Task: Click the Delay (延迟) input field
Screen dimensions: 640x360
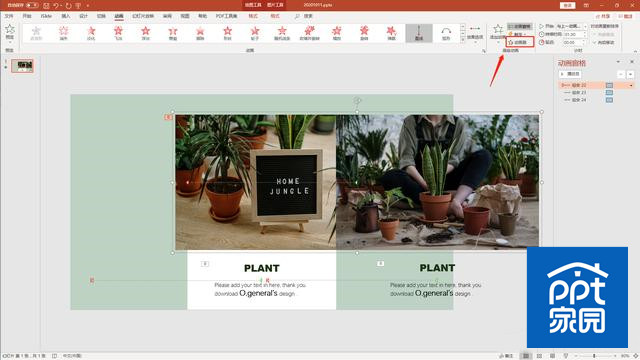Action: (x=575, y=42)
